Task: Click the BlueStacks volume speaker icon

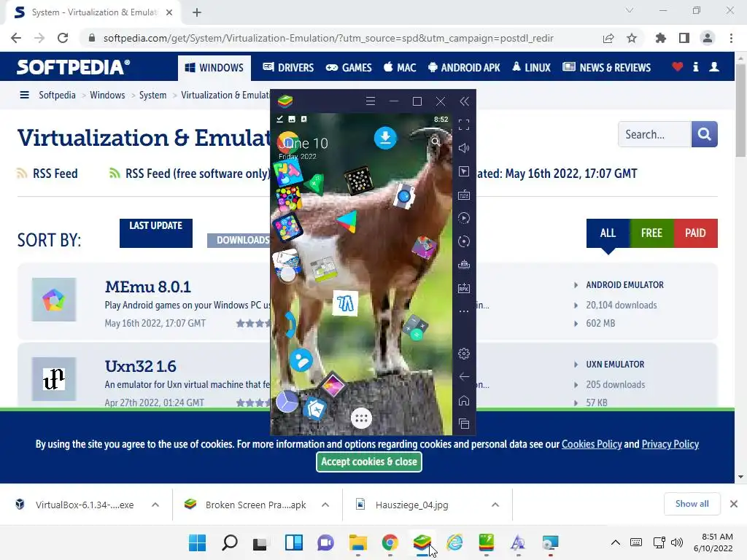Action: 463,148
